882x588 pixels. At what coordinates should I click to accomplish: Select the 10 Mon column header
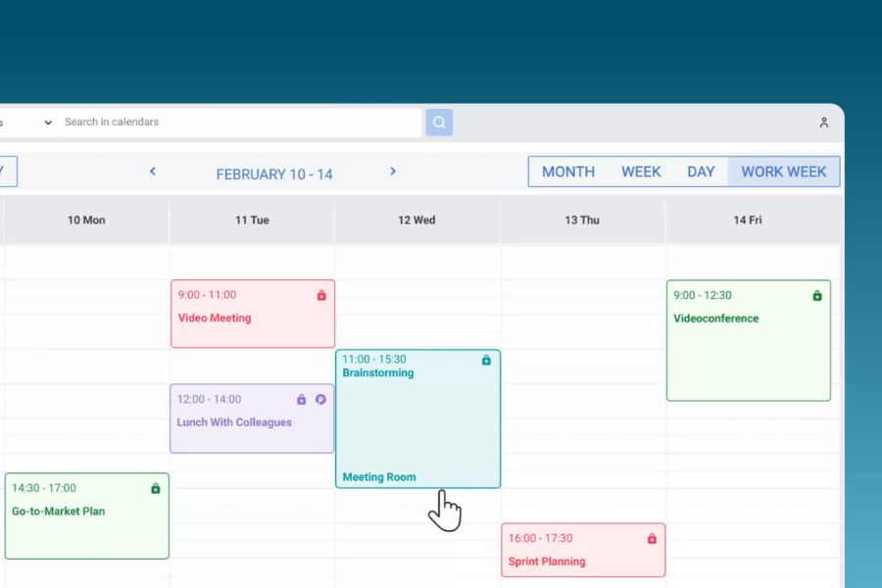(x=86, y=220)
